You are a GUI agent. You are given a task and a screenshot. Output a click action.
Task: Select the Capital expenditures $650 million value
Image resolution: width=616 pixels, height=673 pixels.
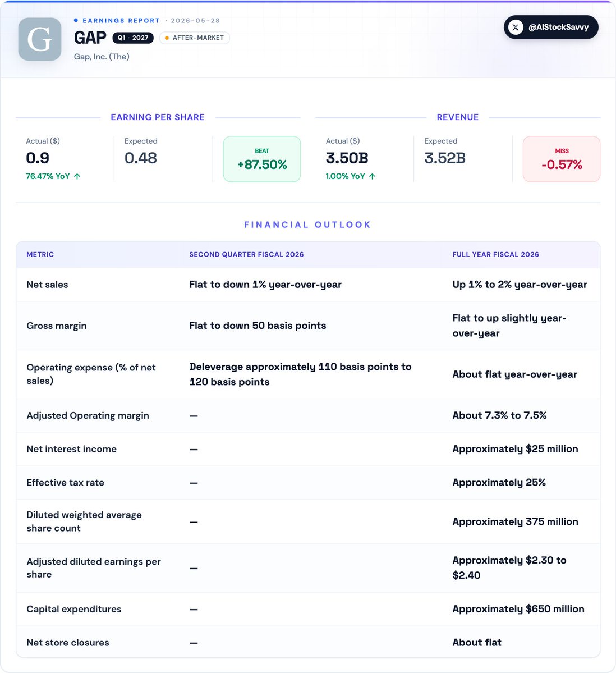point(518,609)
